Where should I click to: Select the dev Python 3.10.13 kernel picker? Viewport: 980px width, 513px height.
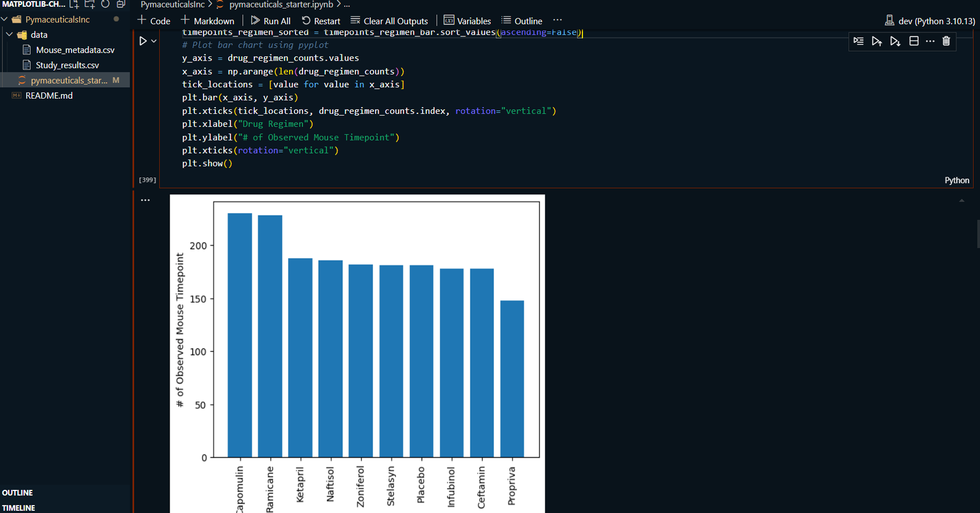tap(930, 21)
